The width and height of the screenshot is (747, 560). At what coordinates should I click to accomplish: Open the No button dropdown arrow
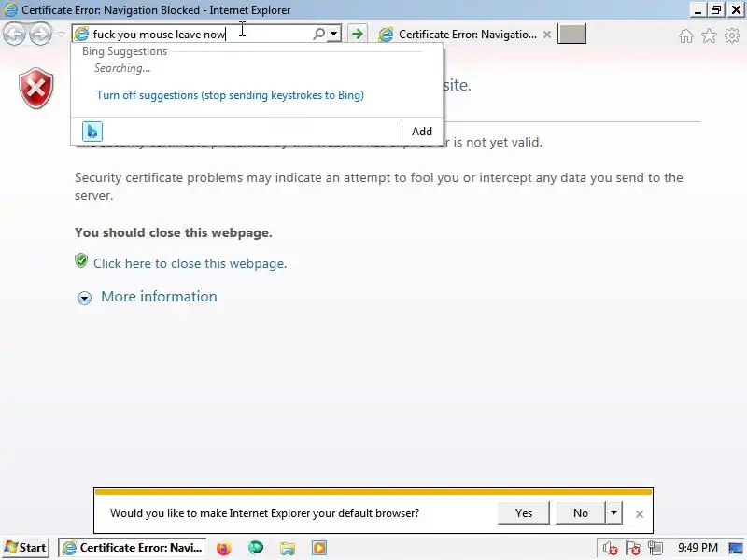(x=613, y=512)
